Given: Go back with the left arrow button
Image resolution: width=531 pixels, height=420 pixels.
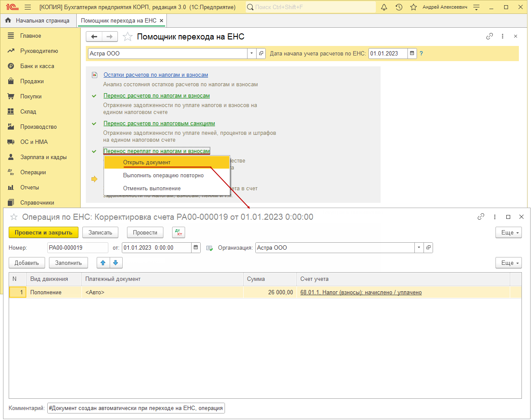Looking at the screenshot, I should click(94, 37).
